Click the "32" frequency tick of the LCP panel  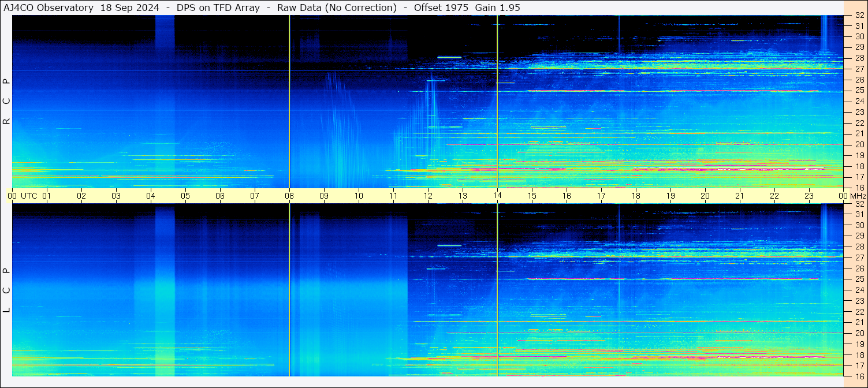point(859,204)
